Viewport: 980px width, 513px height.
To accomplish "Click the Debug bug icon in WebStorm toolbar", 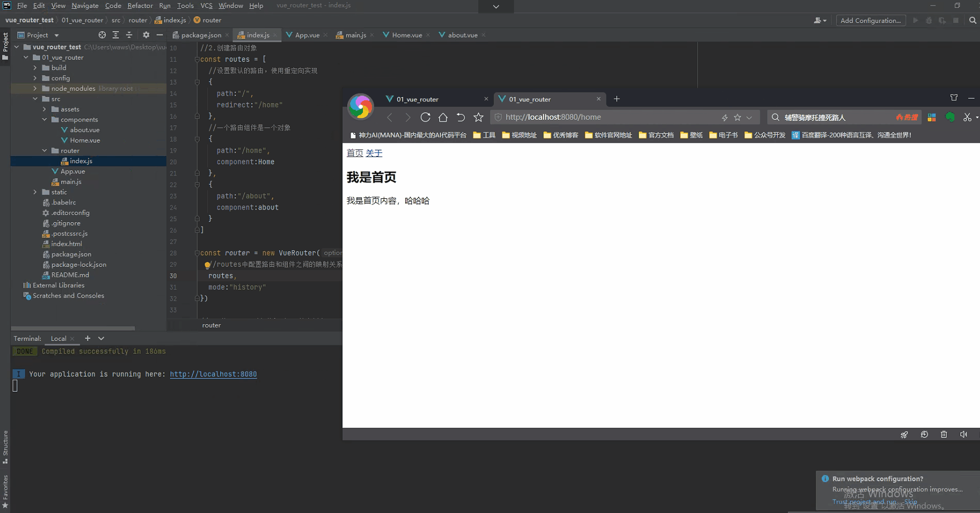I will pyautogui.click(x=929, y=21).
